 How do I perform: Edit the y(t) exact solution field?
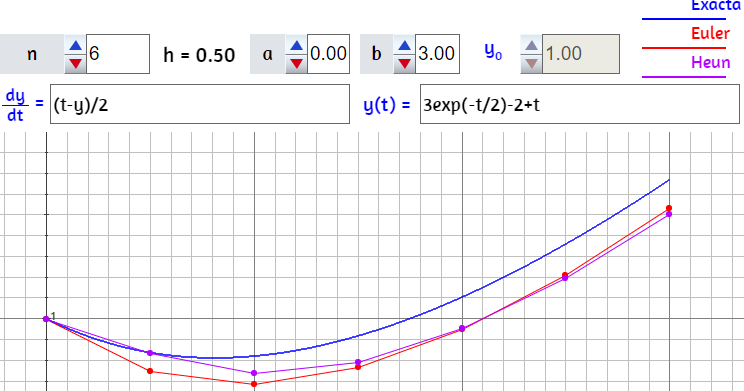click(x=579, y=104)
